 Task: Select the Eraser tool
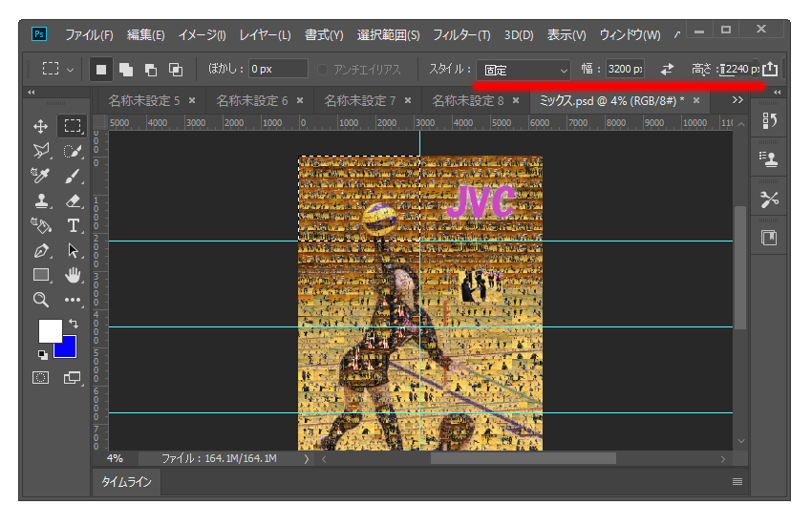73,200
